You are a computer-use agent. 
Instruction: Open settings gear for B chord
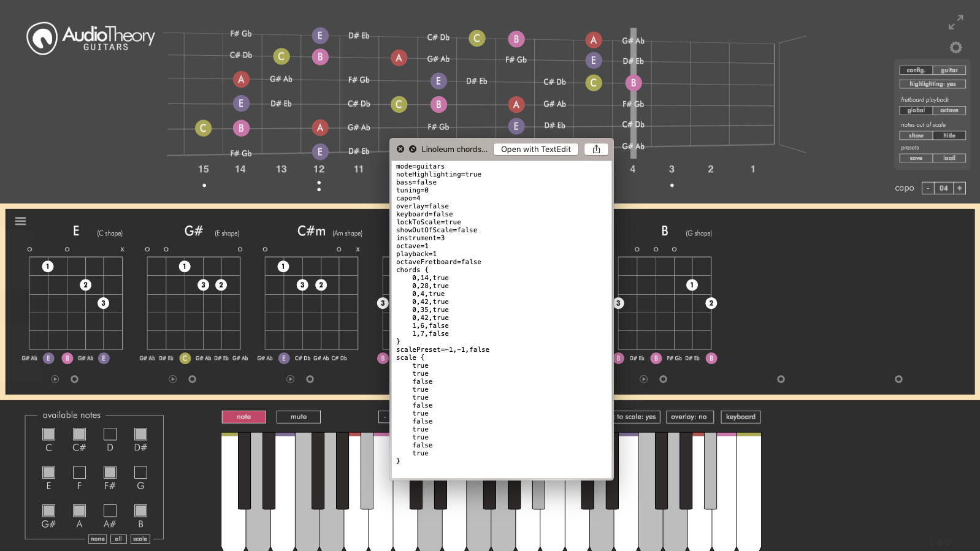point(663,379)
